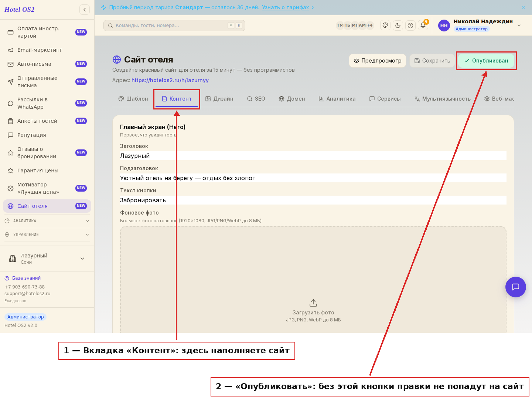
Task: Open notifications bell icon
Action: coord(423,25)
